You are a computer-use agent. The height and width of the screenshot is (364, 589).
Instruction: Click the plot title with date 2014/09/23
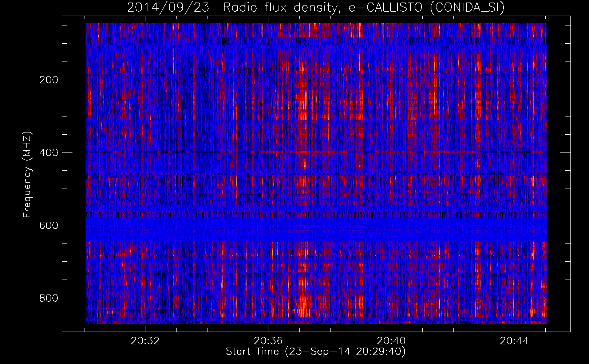click(x=316, y=8)
